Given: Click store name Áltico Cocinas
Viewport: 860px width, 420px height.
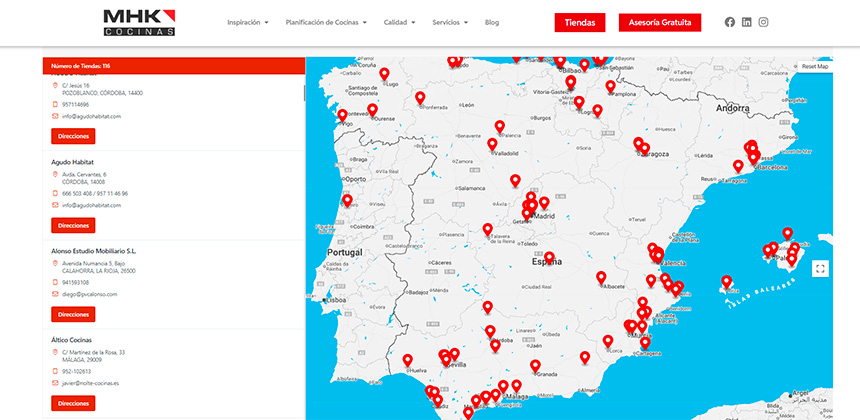Looking at the screenshot, I should (71, 340).
